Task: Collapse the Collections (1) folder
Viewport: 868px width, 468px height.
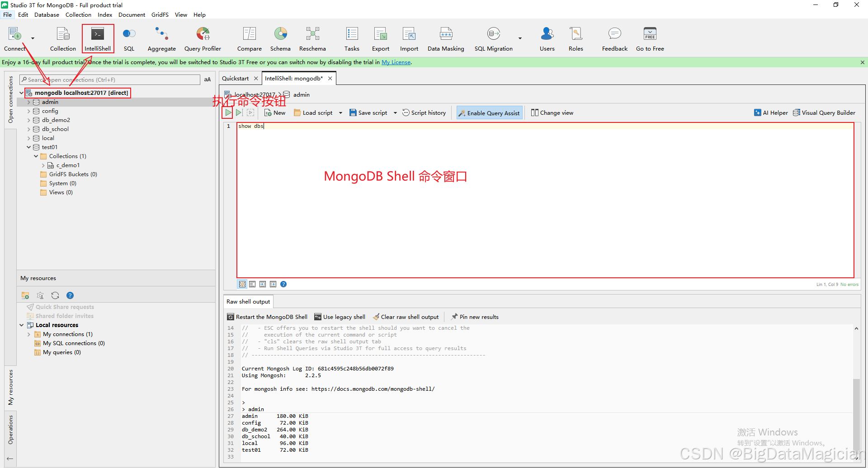Action: [36, 156]
